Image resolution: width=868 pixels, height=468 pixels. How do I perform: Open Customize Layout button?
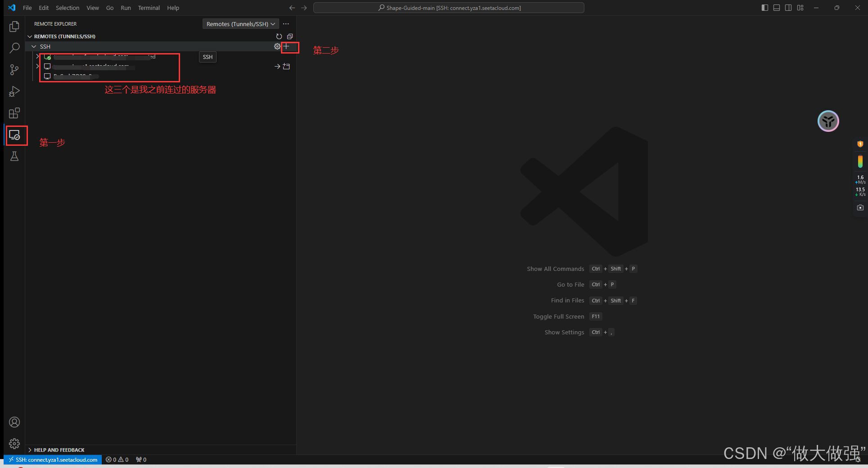pyautogui.click(x=800, y=8)
